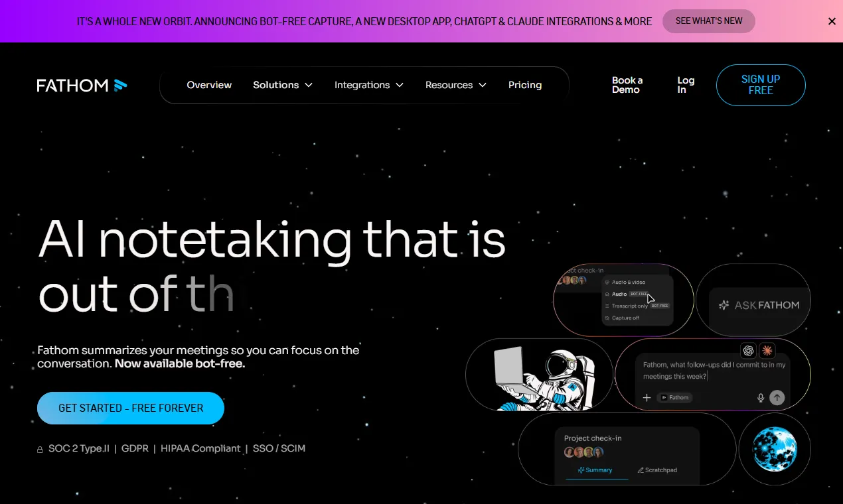Click the chat prompt text about follow-ups

tap(714, 370)
